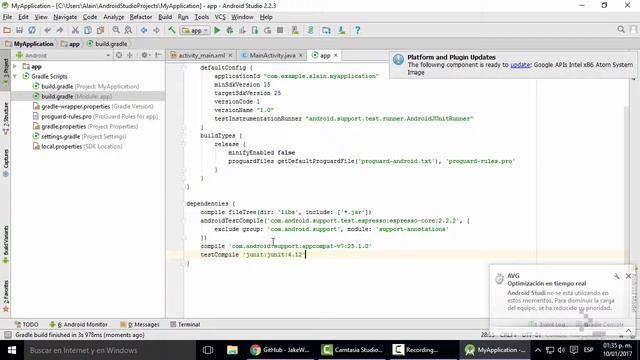Navigate Forward with the right arrow icon
The height and width of the screenshot is (360, 640).
156,30
